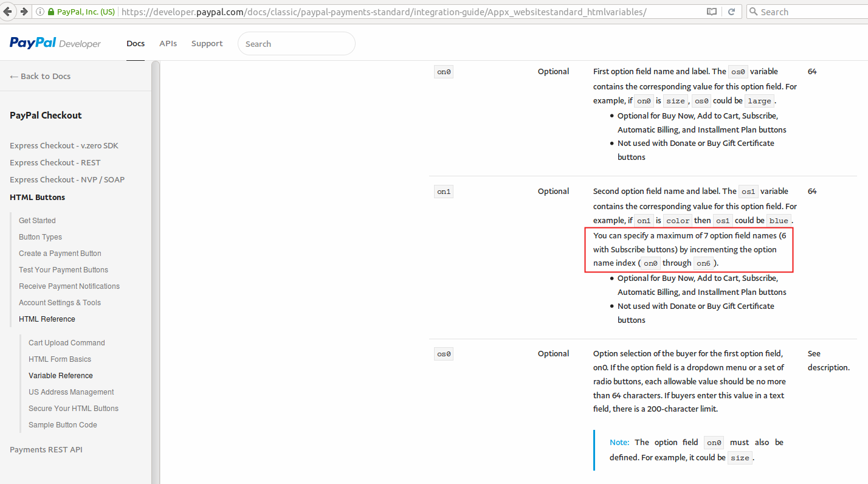
Task: Open Create a Payment Button page
Action: 60,253
